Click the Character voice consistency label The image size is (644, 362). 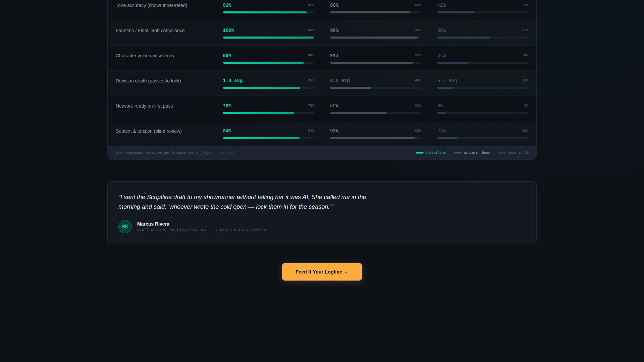[x=145, y=56]
